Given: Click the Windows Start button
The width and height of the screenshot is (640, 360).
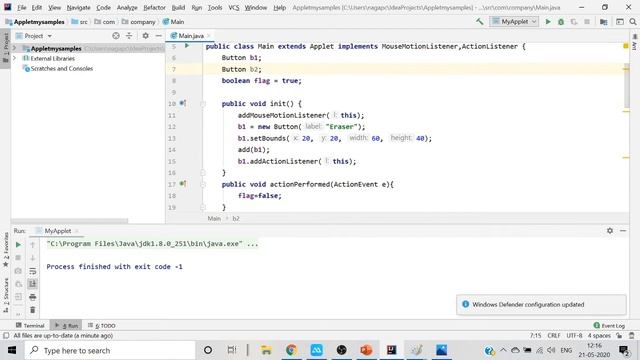Looking at the screenshot, I should pos(12,350).
